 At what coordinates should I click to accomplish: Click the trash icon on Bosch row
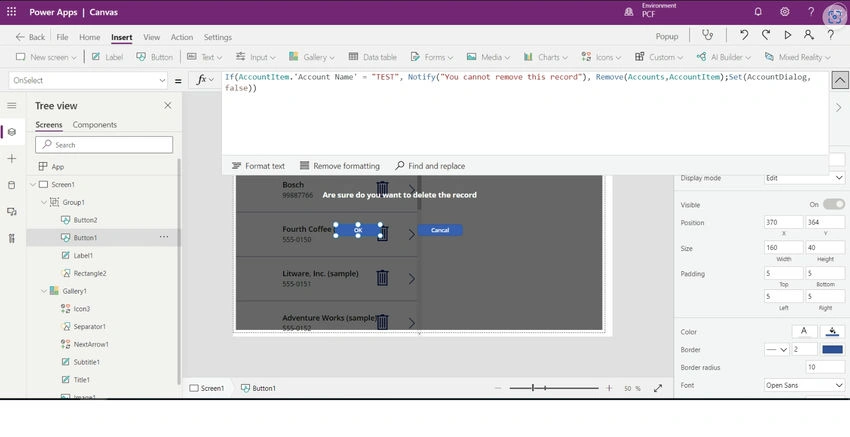[x=382, y=188]
